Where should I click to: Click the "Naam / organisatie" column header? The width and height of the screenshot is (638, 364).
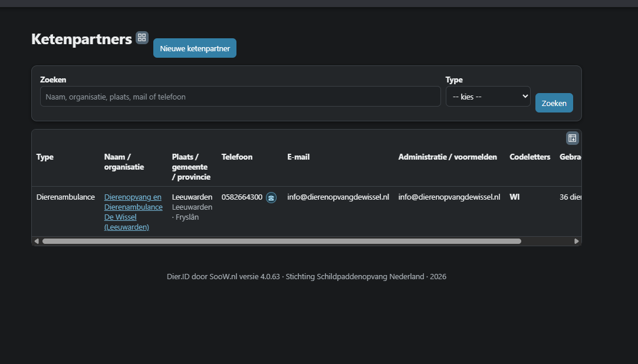pyautogui.click(x=124, y=162)
